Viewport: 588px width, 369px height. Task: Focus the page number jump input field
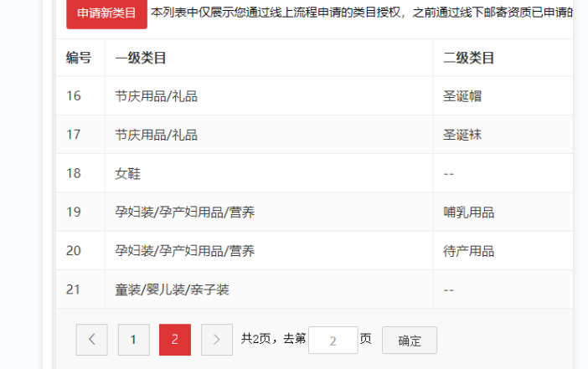click(333, 341)
